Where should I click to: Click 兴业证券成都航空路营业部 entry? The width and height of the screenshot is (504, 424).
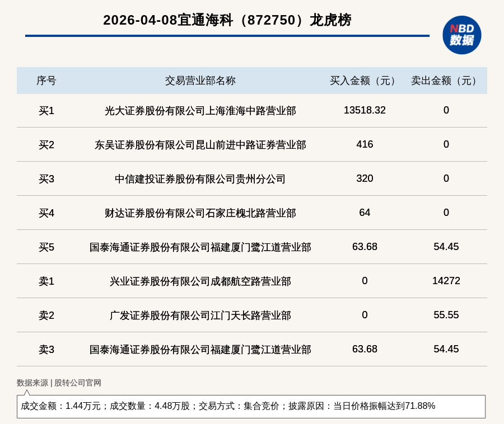pos(200,281)
